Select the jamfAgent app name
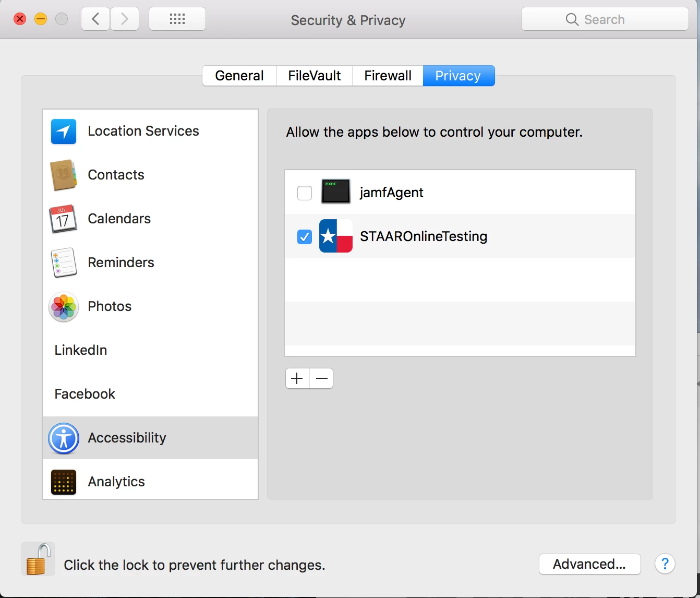This screenshot has height=598, width=700. (391, 193)
